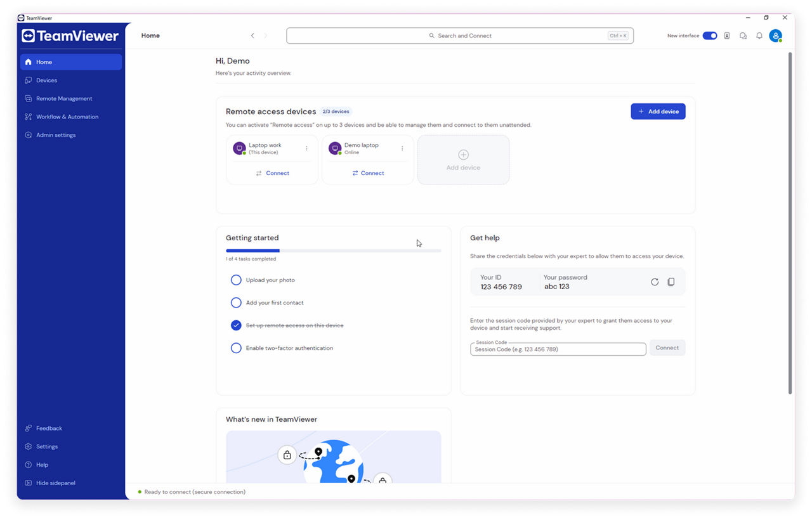
Task: Connect to Demo laptop device
Action: click(368, 173)
